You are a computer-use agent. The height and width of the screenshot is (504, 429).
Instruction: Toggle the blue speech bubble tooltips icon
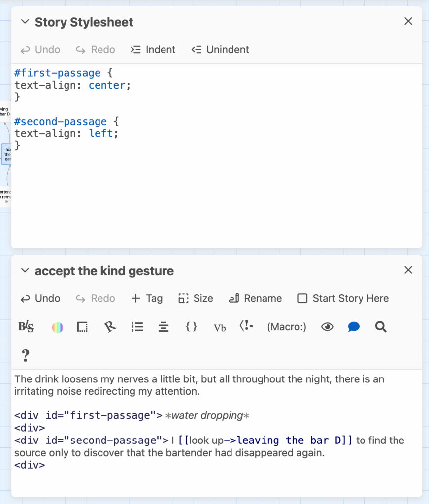(354, 327)
